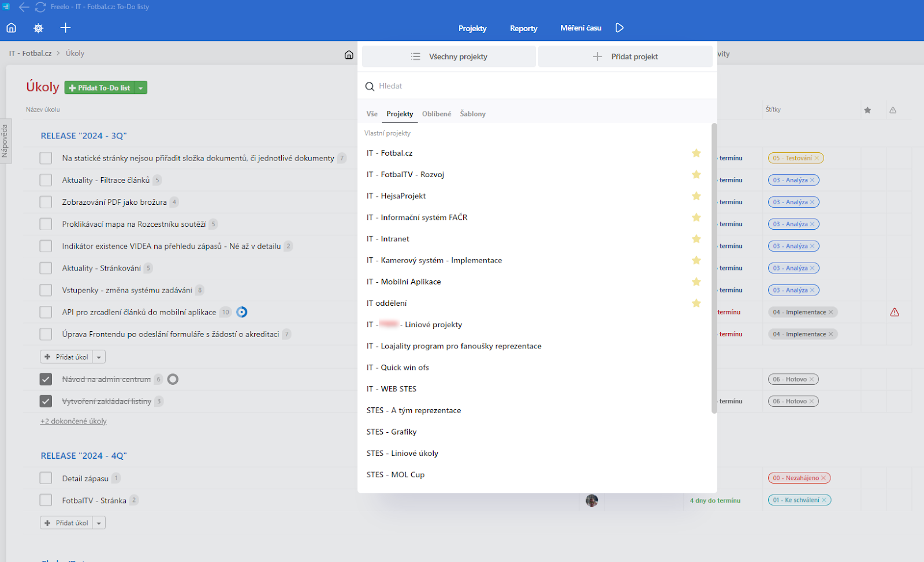Open the home dashboard icon in the top bar
The width and height of the screenshot is (924, 562).
pyautogui.click(x=12, y=28)
